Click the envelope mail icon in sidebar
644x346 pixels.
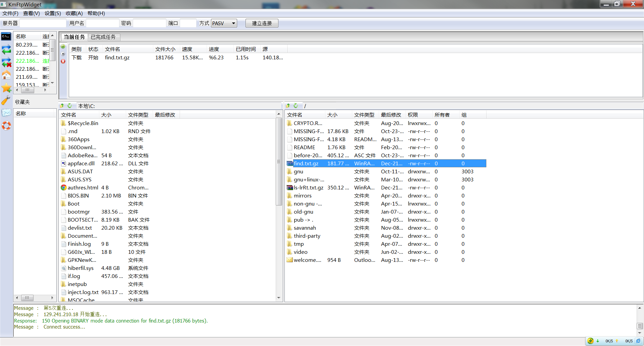pyautogui.click(x=6, y=113)
